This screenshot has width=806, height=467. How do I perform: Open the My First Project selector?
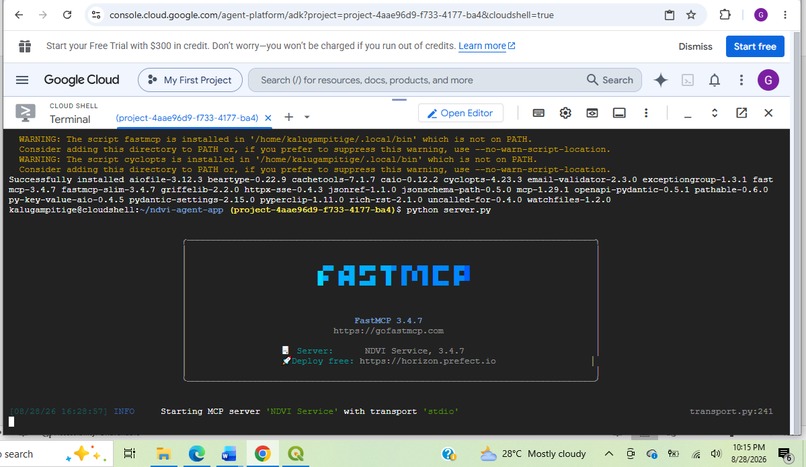tap(190, 80)
